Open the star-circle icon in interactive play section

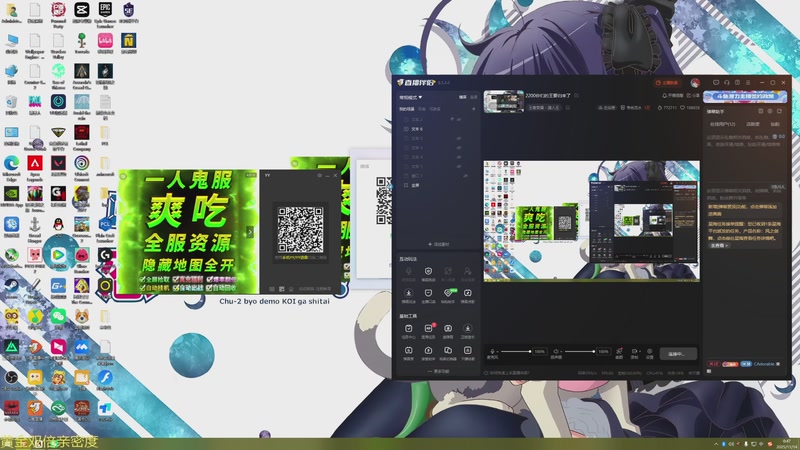click(x=409, y=293)
